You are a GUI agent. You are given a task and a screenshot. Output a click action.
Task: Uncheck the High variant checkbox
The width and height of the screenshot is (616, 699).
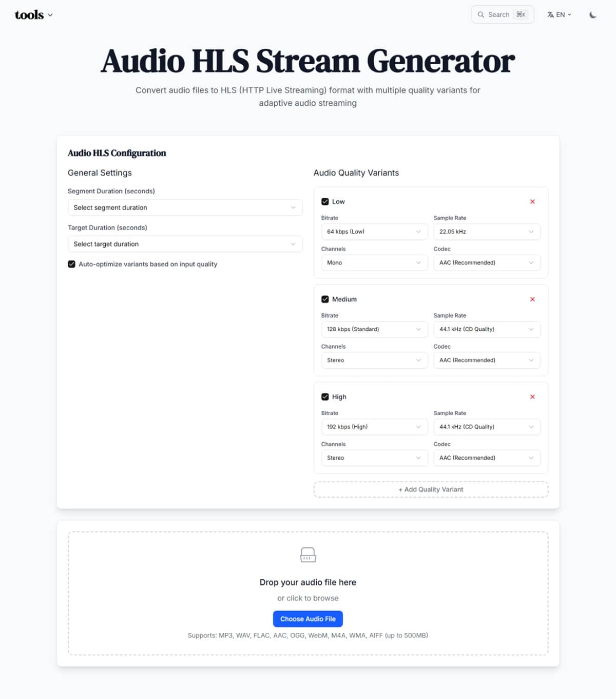[x=325, y=396]
